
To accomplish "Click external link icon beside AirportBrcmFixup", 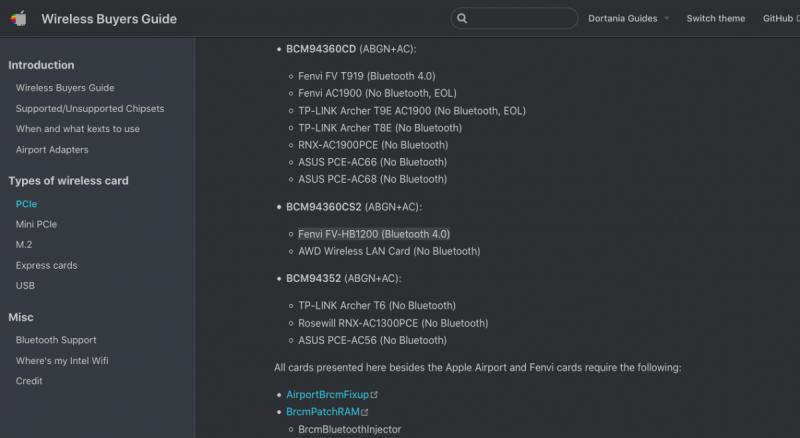I will [374, 395].
